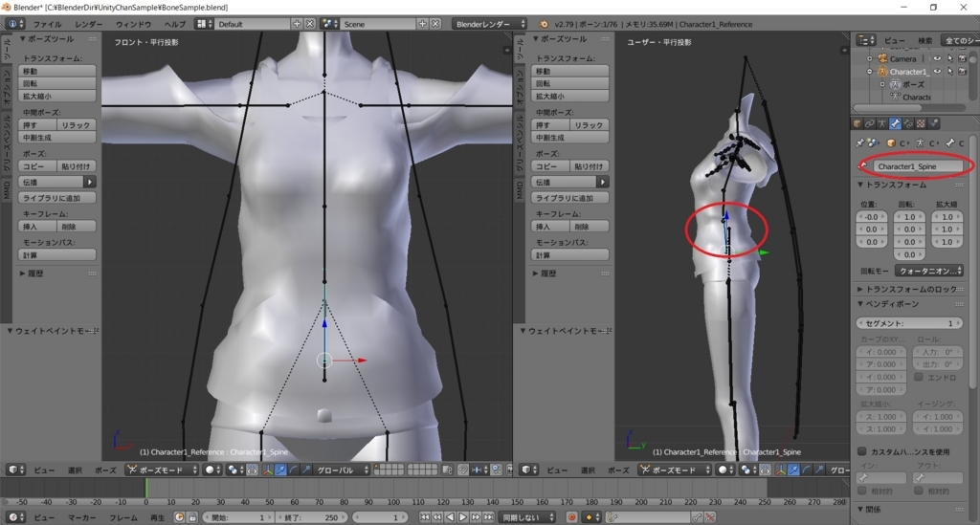Open グローバル orientation dropdown in left viewport
Screen dimensions: 980x525
click(341, 470)
